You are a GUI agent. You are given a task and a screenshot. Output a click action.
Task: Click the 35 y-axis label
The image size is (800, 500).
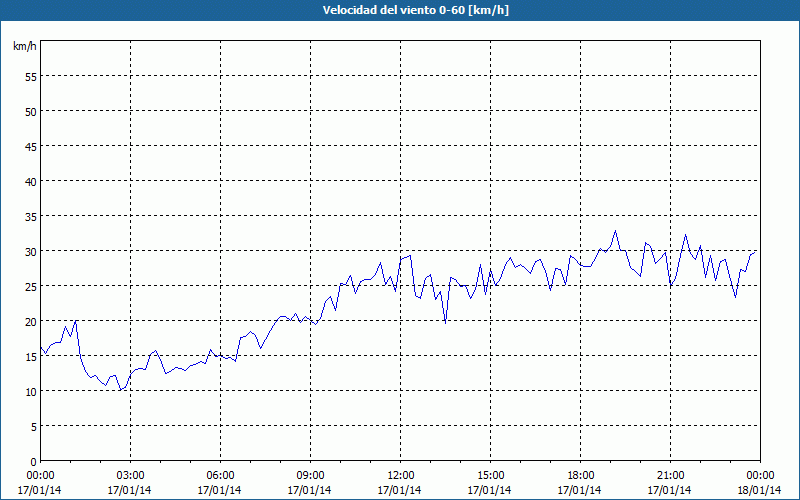[x=31, y=216]
